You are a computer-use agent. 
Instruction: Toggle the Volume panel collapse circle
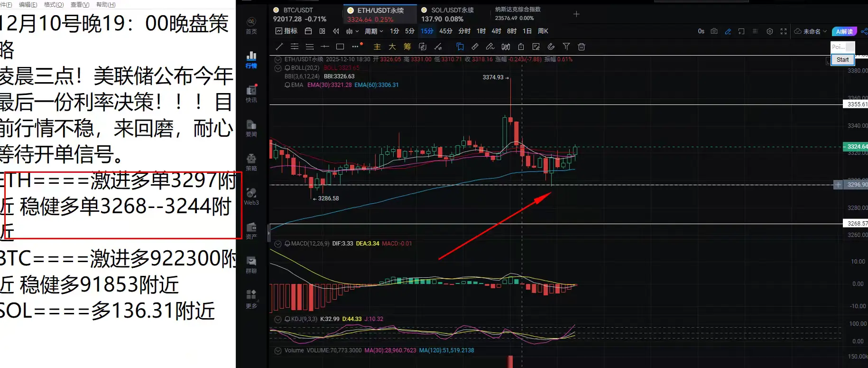278,350
